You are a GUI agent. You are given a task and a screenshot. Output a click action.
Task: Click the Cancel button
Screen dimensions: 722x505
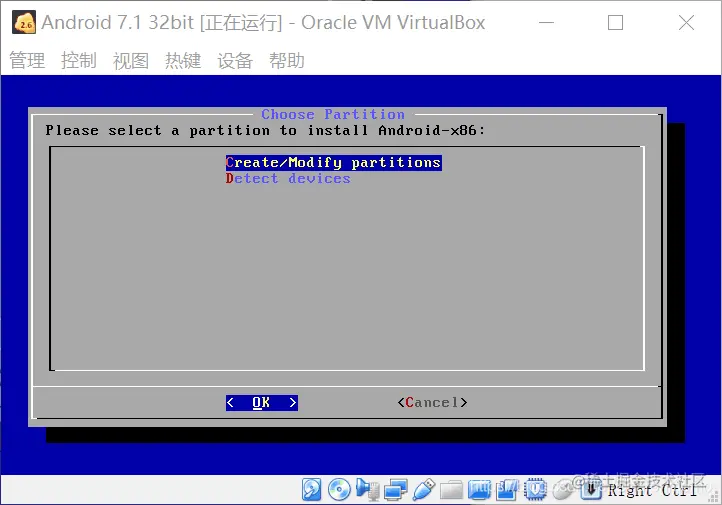pos(432,403)
